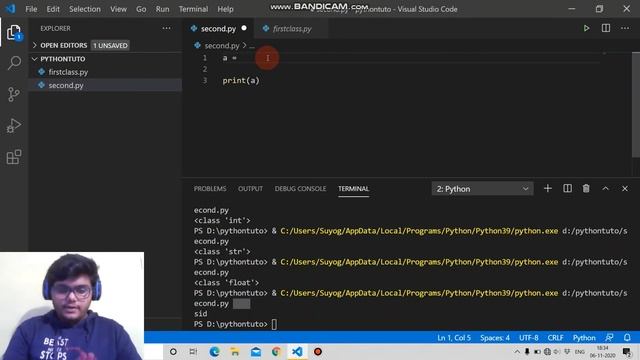Run Python file with play button
640x360 pixels.
click(586, 28)
